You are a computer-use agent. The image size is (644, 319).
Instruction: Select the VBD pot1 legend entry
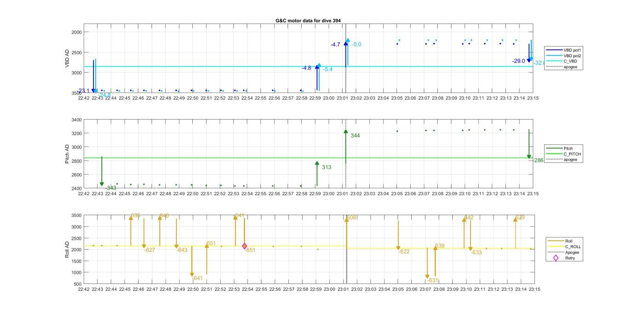(563, 50)
